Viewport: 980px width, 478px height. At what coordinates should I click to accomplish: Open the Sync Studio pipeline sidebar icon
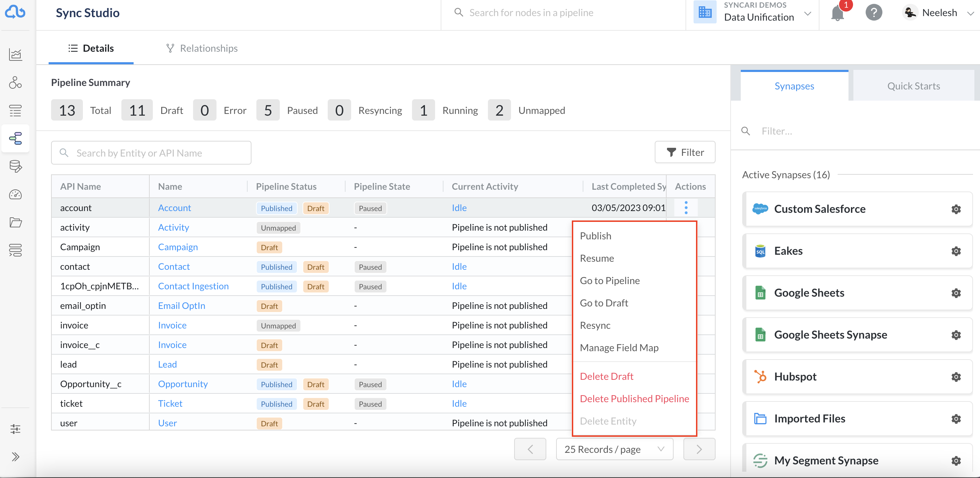click(x=15, y=138)
